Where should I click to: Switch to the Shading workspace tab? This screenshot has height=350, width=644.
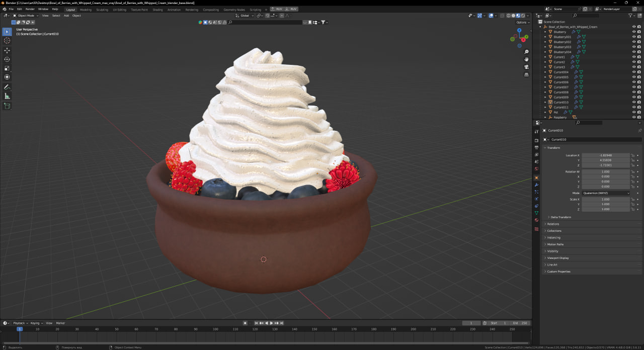tap(157, 10)
